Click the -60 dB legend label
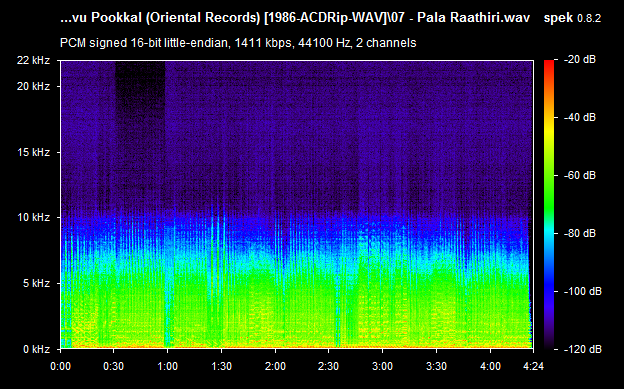The height and width of the screenshot is (389, 624). (x=580, y=175)
